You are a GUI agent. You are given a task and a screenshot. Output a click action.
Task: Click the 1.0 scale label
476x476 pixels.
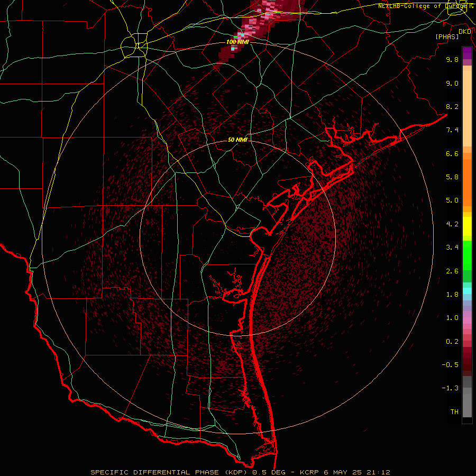[452, 318]
